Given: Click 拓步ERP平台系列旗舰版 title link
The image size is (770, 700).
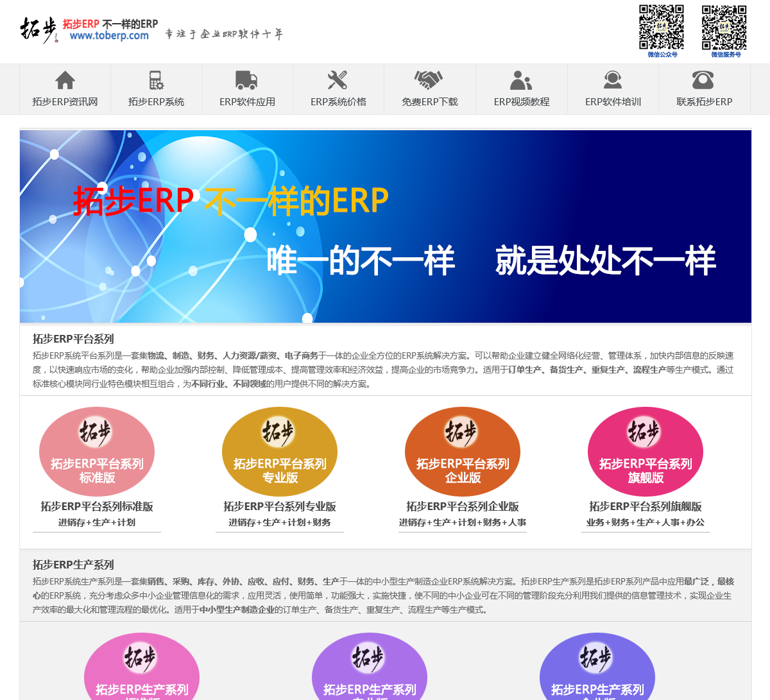Looking at the screenshot, I should (646, 506).
